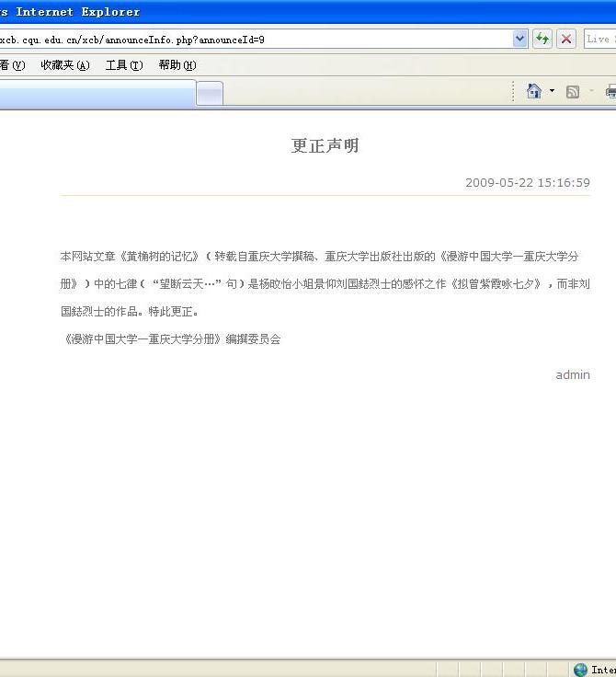
Task: Open the 收藏夹 (Favorites) menu
Action: click(64, 65)
